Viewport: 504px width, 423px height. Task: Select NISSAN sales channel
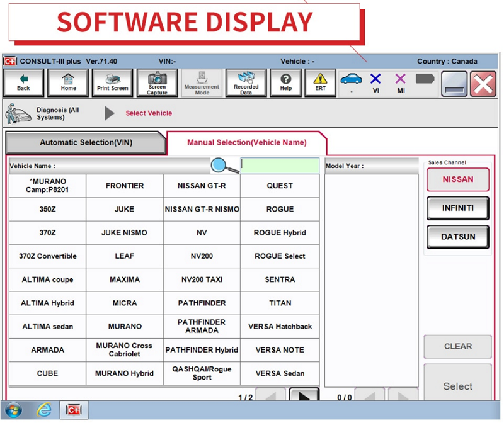coord(458,179)
